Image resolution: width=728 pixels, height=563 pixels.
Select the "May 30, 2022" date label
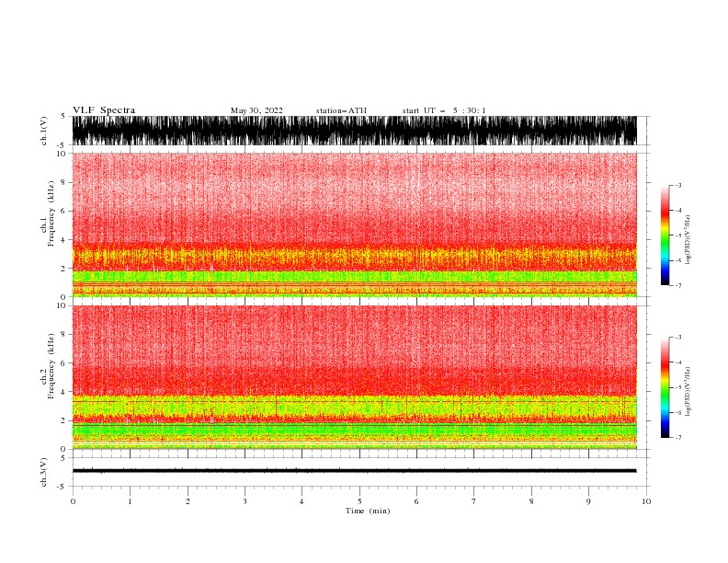point(256,110)
